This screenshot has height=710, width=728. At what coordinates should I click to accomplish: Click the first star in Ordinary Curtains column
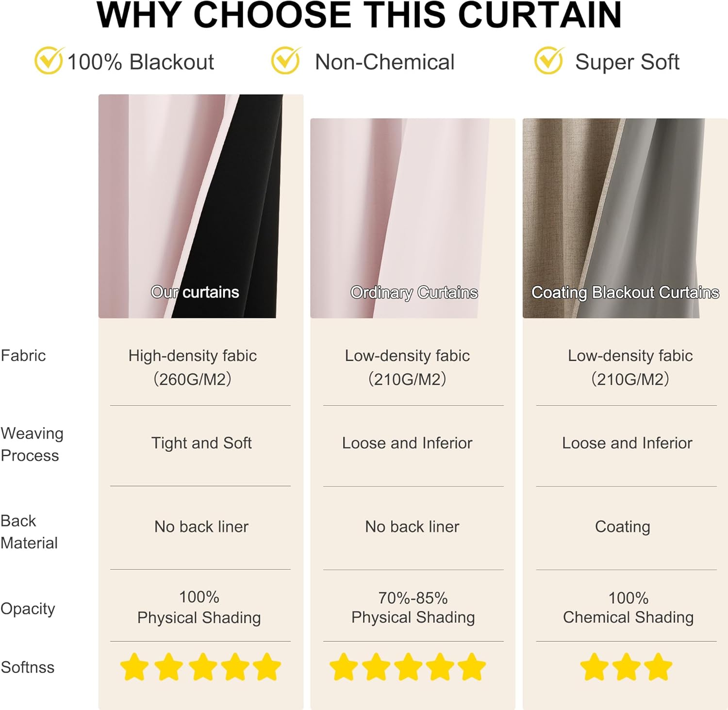[344, 667]
